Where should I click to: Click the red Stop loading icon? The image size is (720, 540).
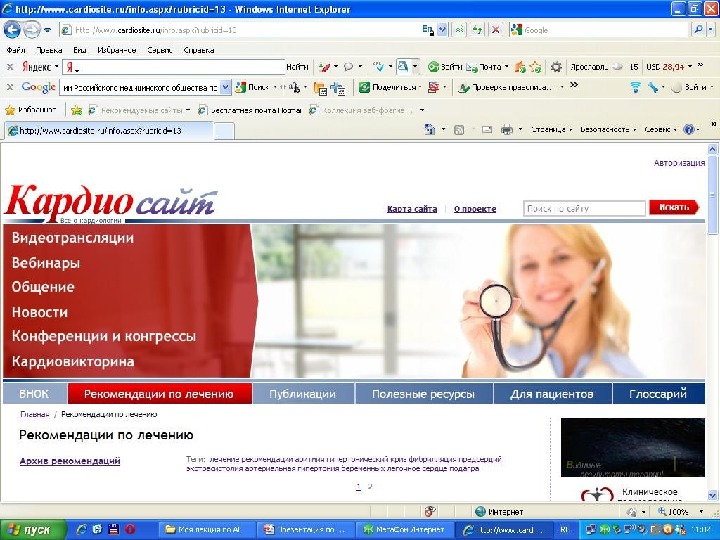[495, 30]
